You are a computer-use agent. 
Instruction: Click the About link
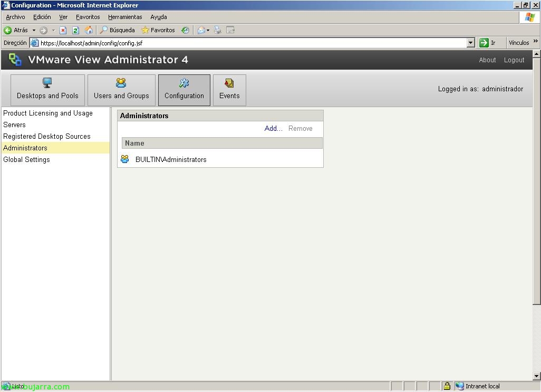(487, 60)
